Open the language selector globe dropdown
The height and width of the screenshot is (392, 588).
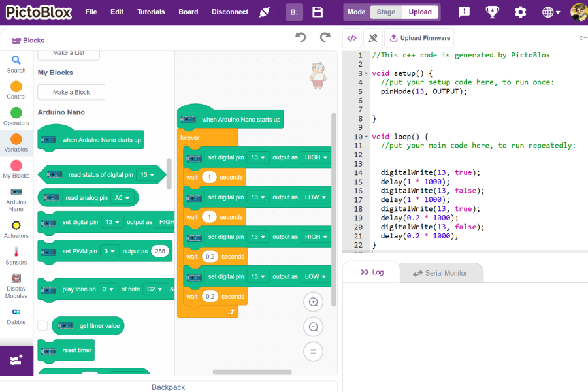click(549, 11)
